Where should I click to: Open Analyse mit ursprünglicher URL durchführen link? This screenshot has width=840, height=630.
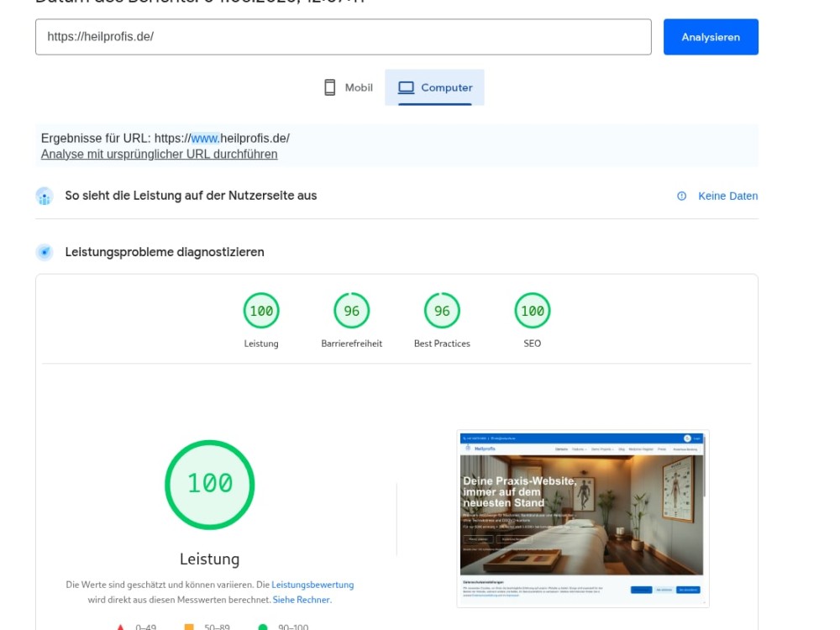[159, 155]
